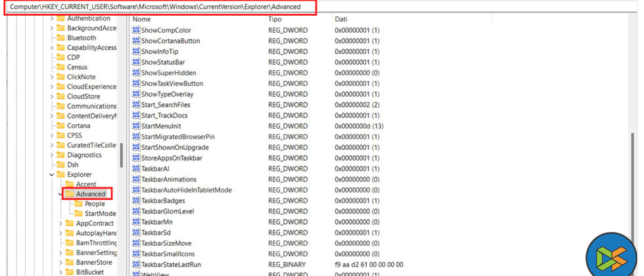The image size is (644, 276).
Task: Collapse the Explorer key
Action: coord(51,175)
